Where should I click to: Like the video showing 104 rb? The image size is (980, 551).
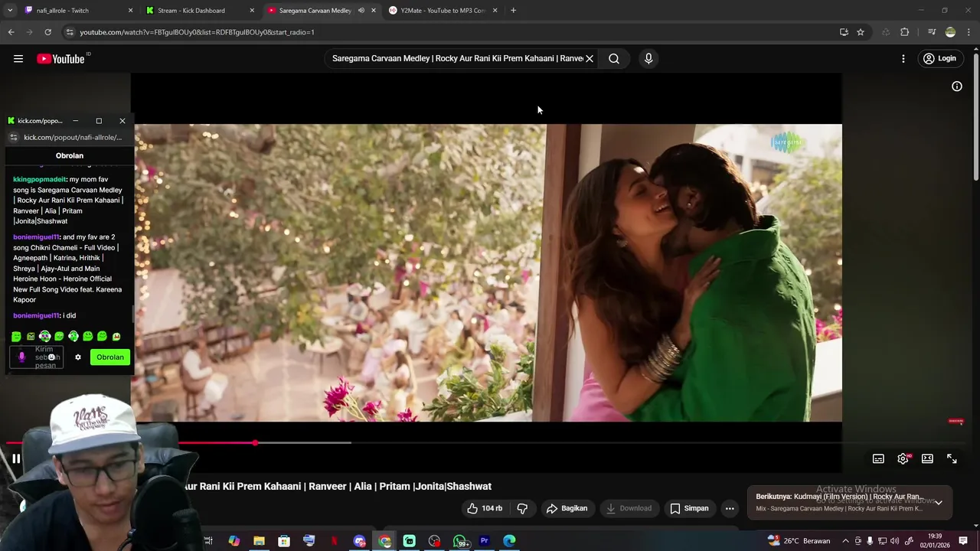(485, 508)
